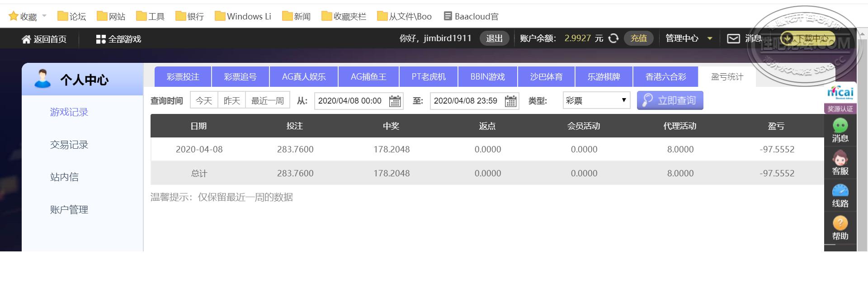Switch to the AG真人娱乐 tab
The height and width of the screenshot is (293, 868).
click(304, 76)
